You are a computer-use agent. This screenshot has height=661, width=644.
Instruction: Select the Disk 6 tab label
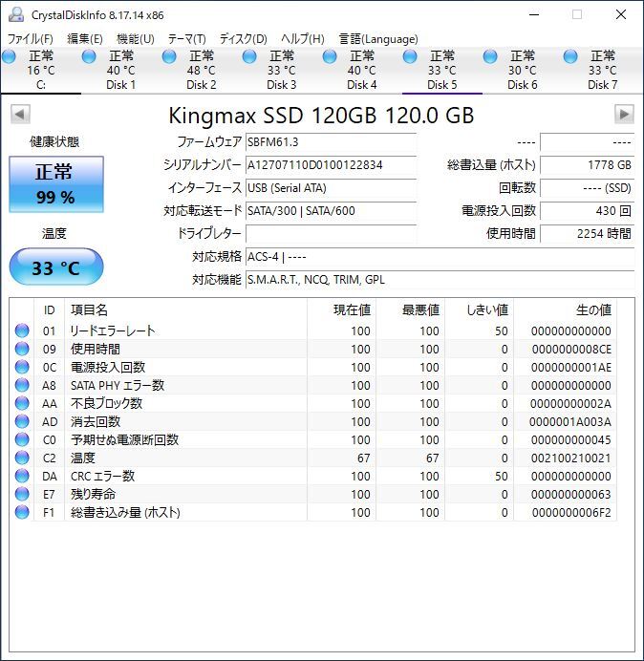click(x=522, y=85)
